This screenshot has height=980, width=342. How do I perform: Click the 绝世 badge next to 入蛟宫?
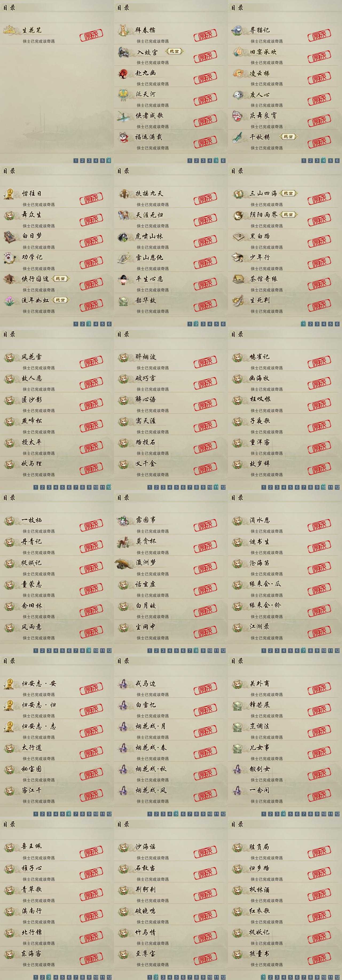coord(175,51)
